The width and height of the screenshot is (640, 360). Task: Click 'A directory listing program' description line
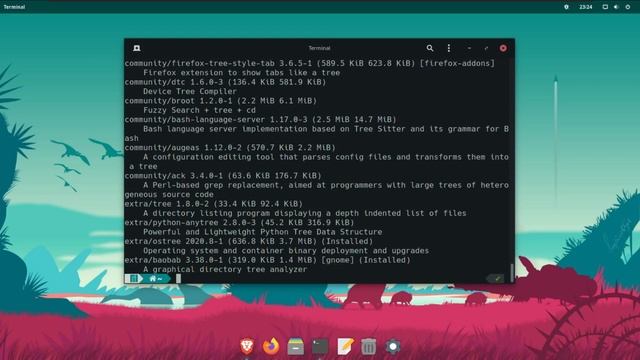click(304, 213)
